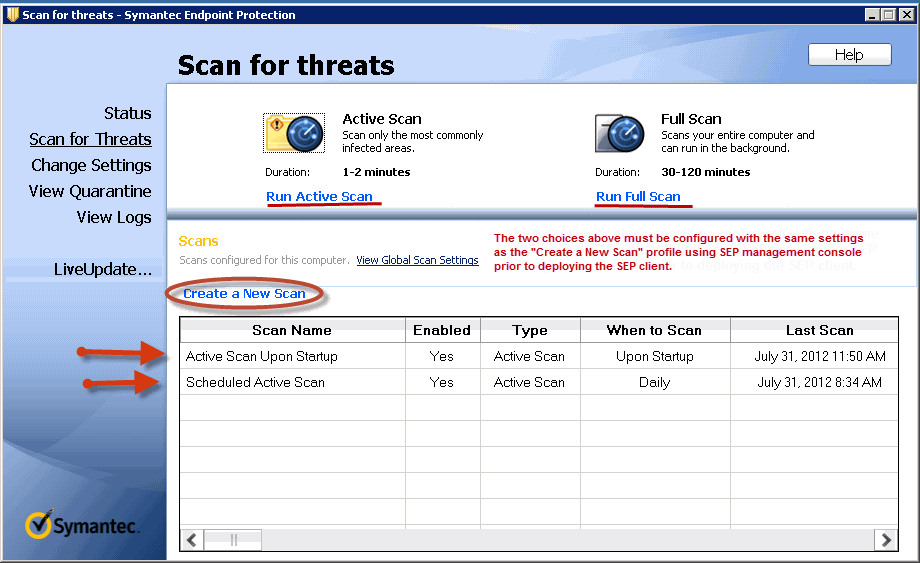The image size is (920, 563).
Task: Start the Run Full Scan link
Action: [x=638, y=196]
